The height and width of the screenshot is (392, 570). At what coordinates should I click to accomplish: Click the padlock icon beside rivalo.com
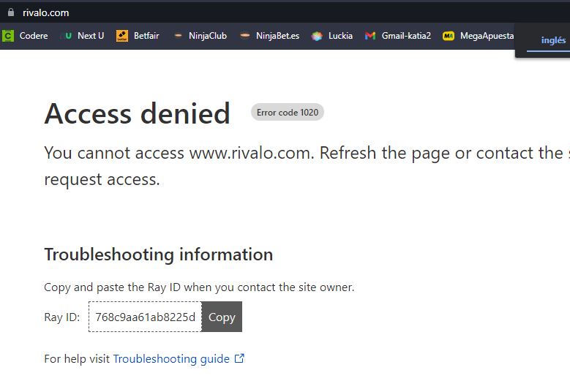pyautogui.click(x=11, y=12)
